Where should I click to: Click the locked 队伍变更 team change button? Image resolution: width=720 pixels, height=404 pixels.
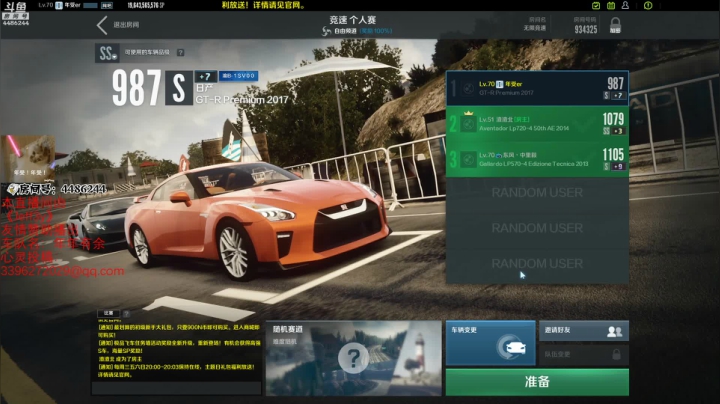584,354
